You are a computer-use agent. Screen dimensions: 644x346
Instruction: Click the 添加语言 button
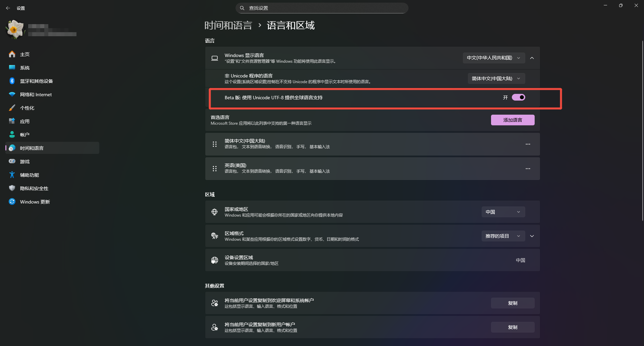click(x=513, y=120)
